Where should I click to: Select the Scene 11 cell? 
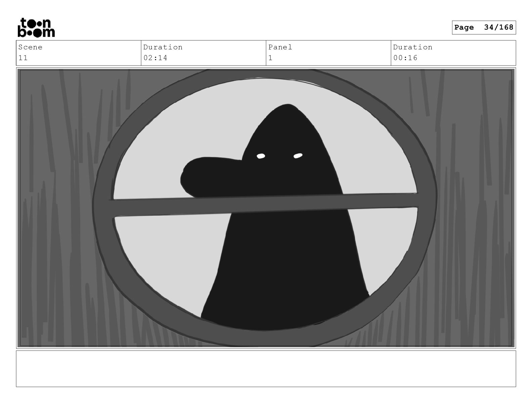click(x=79, y=53)
